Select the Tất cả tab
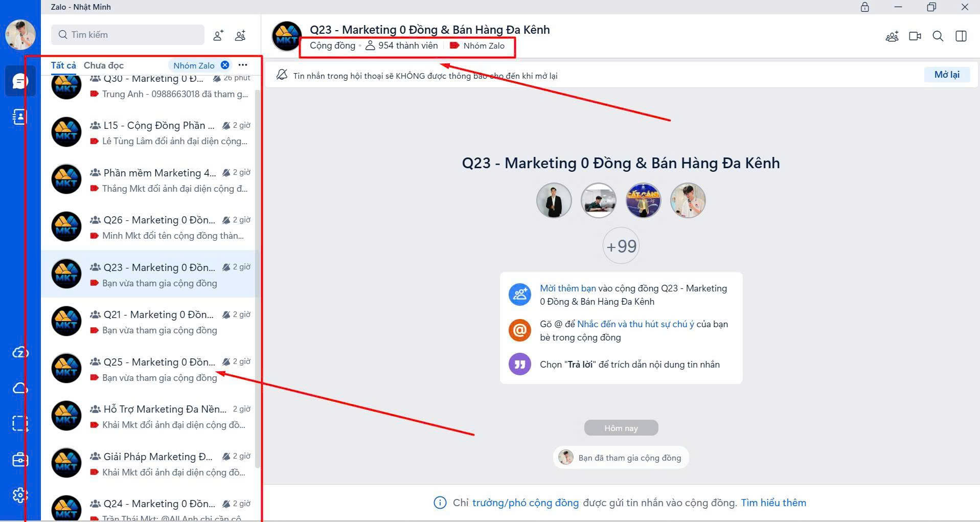This screenshot has width=980, height=522. [x=63, y=65]
